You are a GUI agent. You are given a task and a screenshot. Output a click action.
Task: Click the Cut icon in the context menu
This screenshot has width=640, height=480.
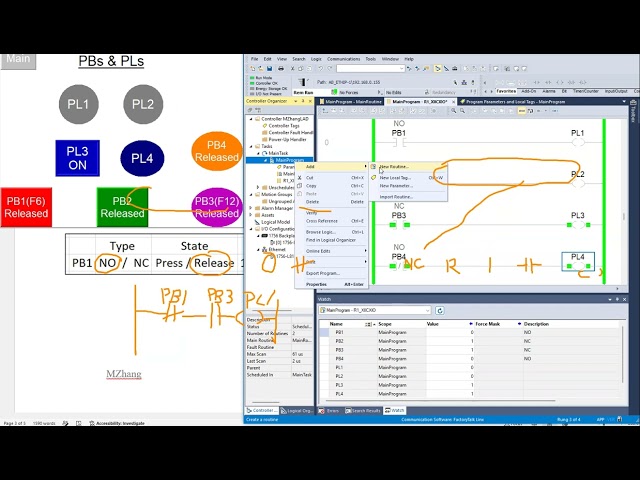pyautogui.click(x=300, y=178)
